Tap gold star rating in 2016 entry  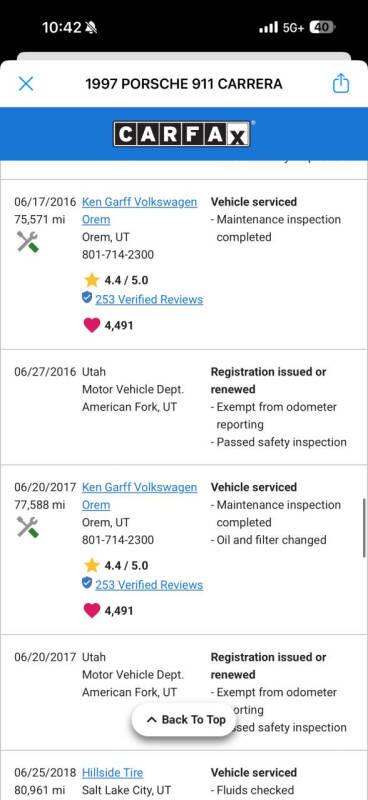click(92, 280)
